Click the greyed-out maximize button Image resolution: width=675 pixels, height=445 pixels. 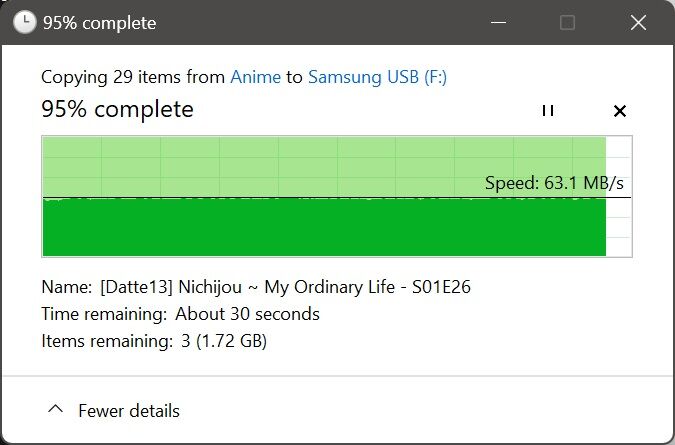pyautogui.click(x=567, y=22)
